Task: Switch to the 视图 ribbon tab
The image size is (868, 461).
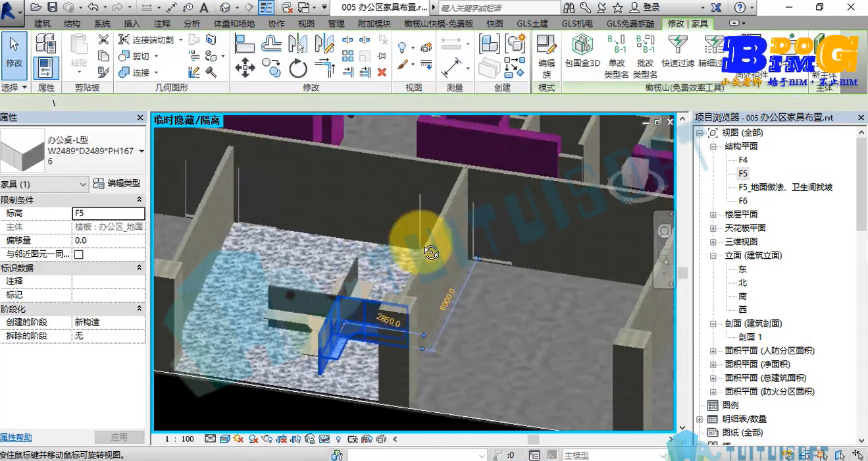Action: click(x=307, y=24)
